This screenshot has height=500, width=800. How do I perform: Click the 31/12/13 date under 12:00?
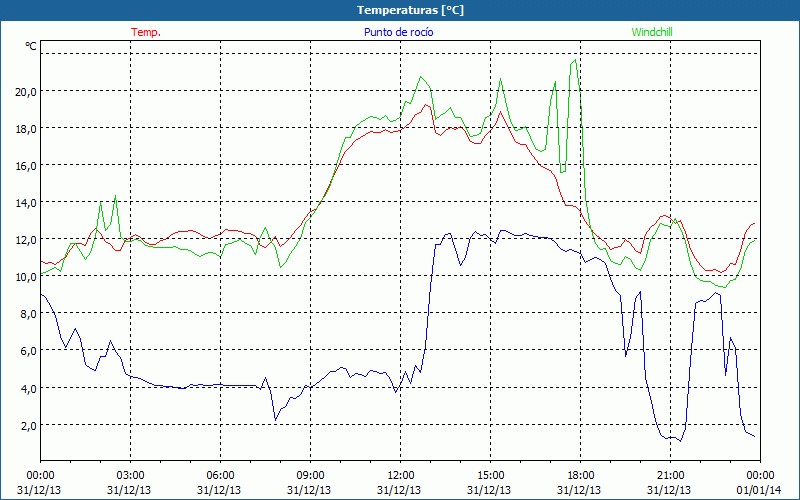coord(399,490)
